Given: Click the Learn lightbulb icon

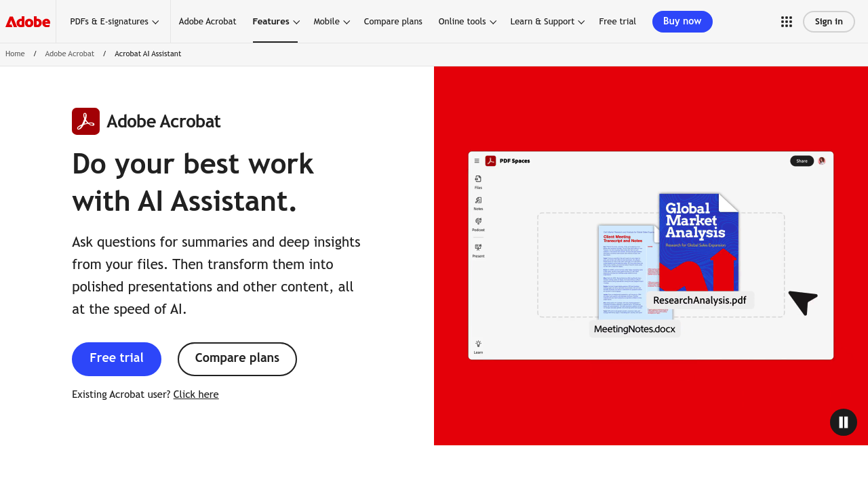Looking at the screenshot, I should pos(477,343).
